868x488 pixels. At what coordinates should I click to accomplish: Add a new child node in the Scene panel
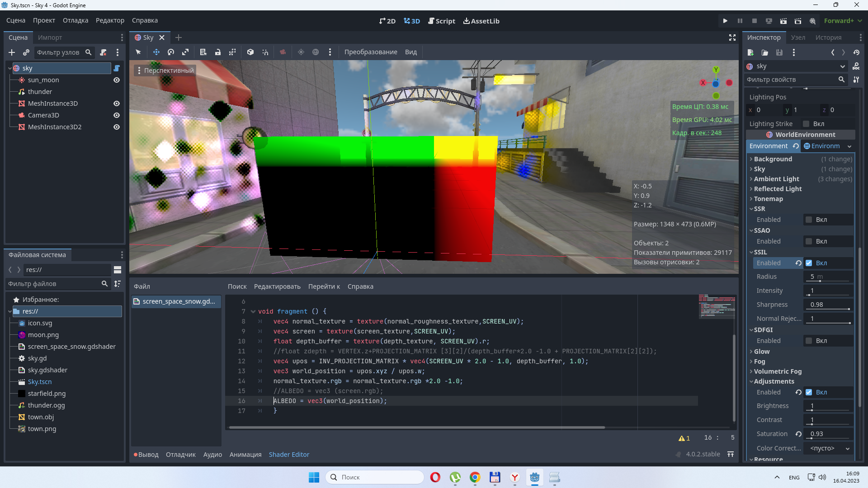12,52
